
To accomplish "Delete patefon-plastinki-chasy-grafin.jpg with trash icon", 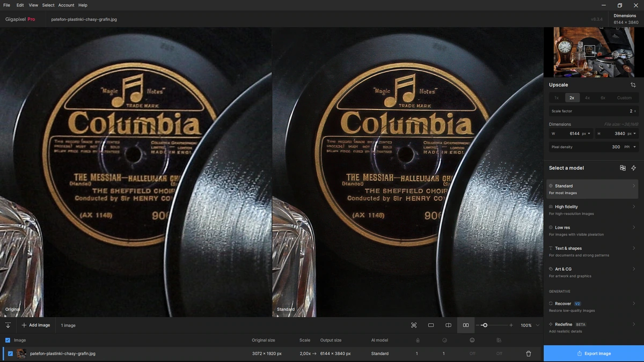I will (529, 353).
